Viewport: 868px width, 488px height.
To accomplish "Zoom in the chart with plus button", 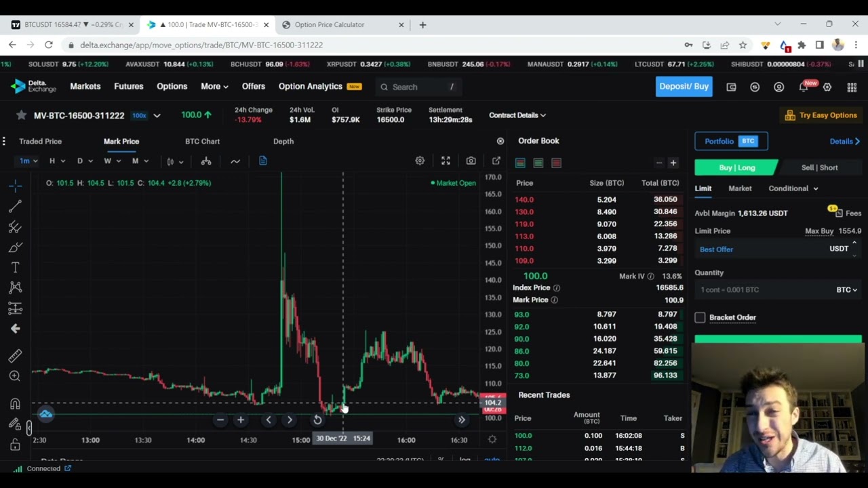I will (x=241, y=420).
